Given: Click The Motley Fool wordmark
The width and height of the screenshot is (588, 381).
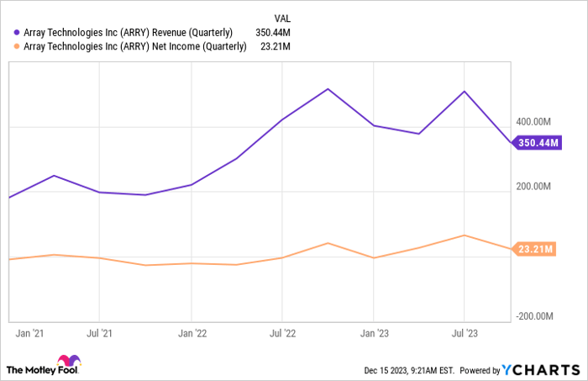Looking at the screenshot, I should pyautogui.click(x=42, y=370).
